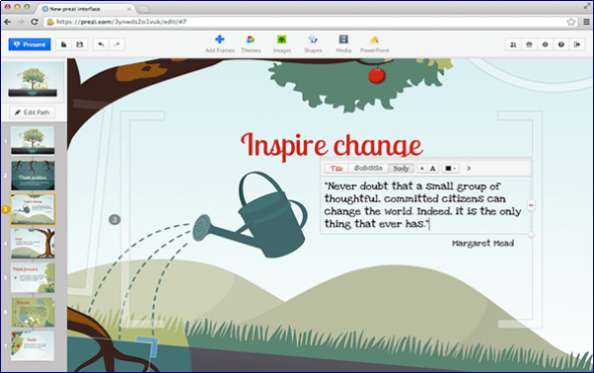Select path step 2 Think positive thumbnail
This screenshot has width=594, height=373.
[x=33, y=175]
